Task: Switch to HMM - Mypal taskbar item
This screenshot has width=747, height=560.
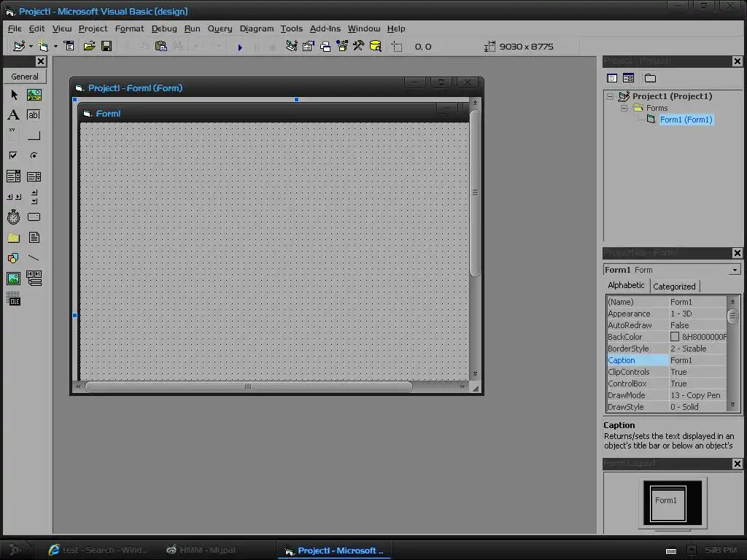Action: (201, 550)
